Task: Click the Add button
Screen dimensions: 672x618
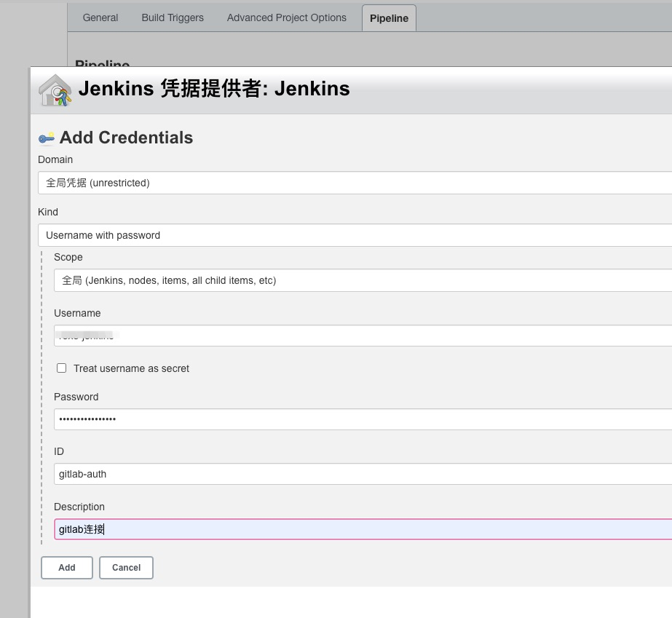Action: click(x=67, y=568)
